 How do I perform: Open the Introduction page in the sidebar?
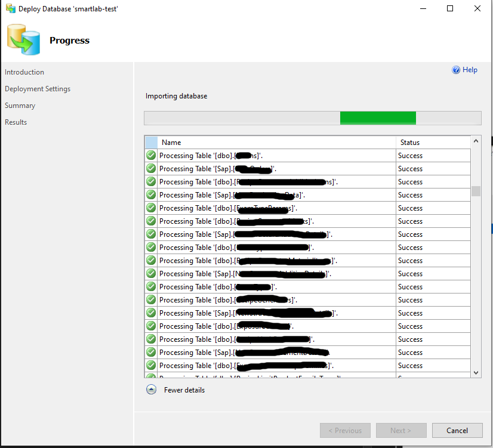tap(24, 72)
